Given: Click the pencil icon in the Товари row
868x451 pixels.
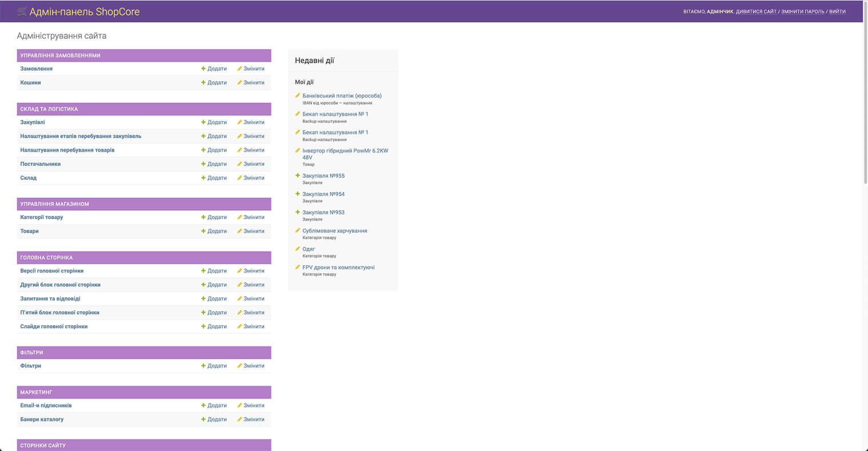Looking at the screenshot, I should [x=240, y=232].
